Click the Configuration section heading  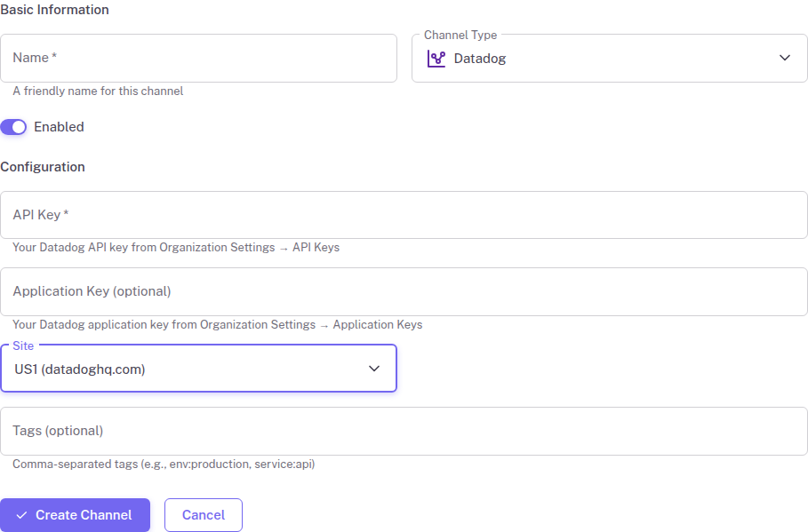[x=44, y=167]
